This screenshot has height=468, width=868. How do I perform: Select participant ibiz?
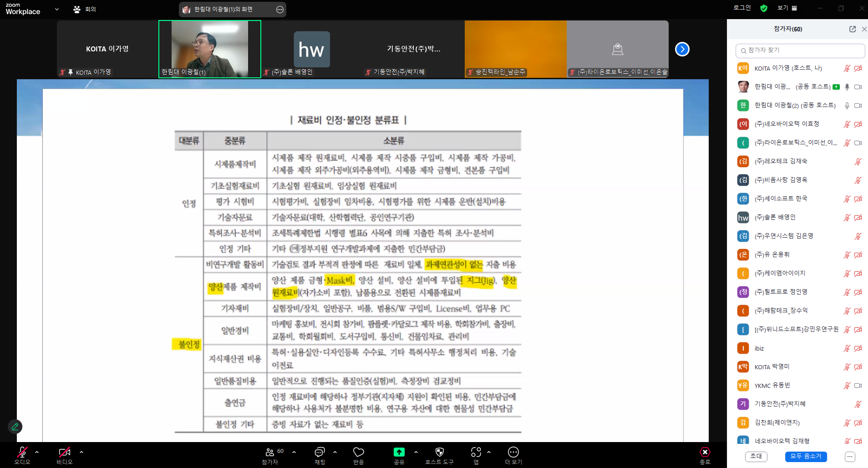800,348
